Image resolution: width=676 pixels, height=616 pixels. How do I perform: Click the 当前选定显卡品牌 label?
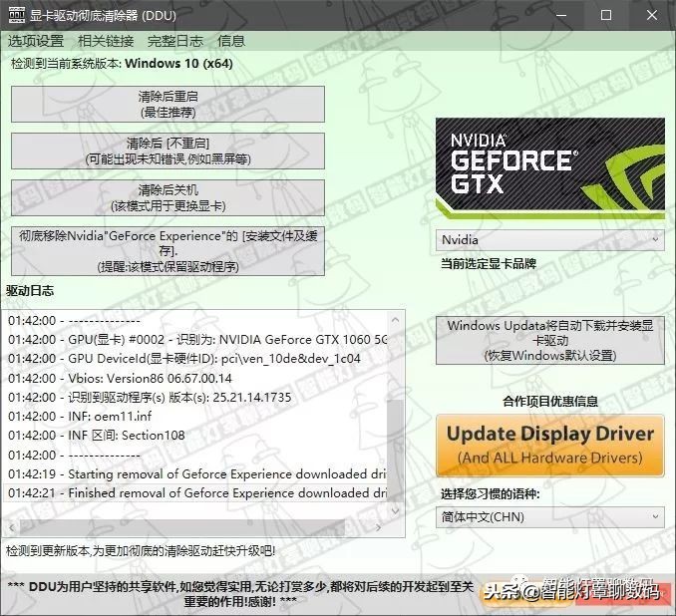pos(489,263)
